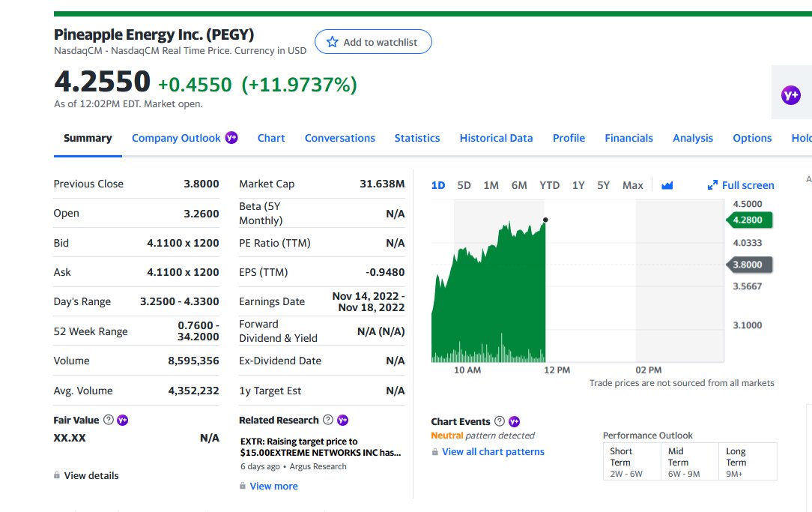Open the Company Outlook tab
Image resolution: width=812 pixels, height=512 pixels.
pyautogui.click(x=176, y=139)
